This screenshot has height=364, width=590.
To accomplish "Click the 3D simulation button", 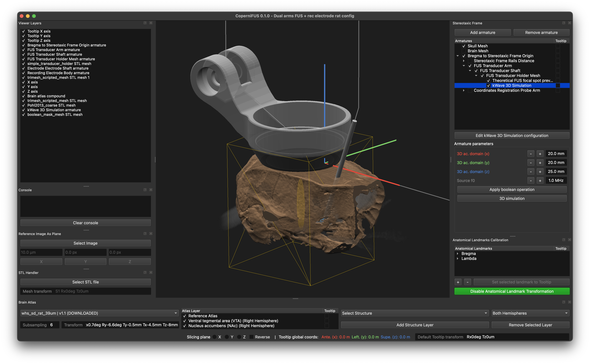I will [x=512, y=198].
